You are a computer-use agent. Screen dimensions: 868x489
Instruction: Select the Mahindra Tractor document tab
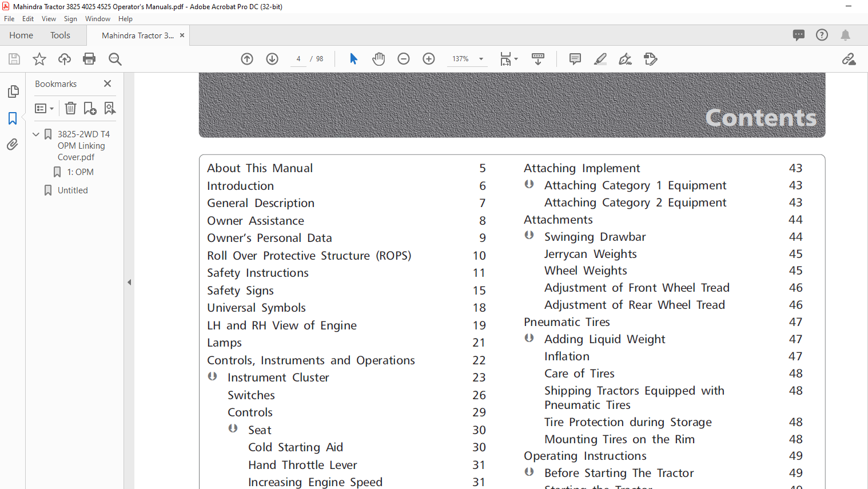coord(137,35)
